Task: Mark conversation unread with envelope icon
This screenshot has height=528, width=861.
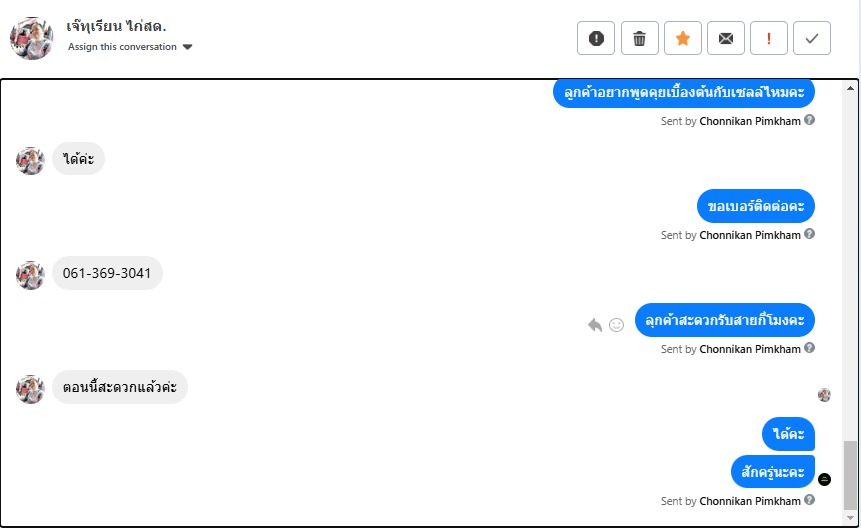Action: [726, 39]
